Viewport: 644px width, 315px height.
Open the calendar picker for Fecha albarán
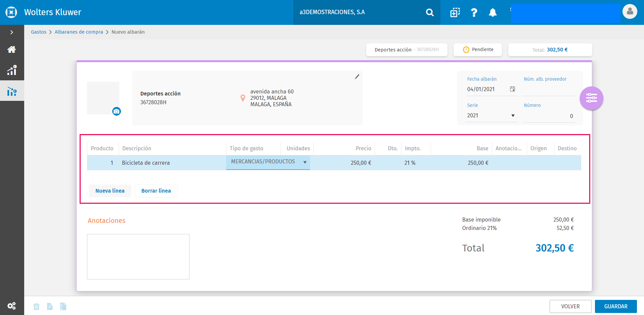512,89
